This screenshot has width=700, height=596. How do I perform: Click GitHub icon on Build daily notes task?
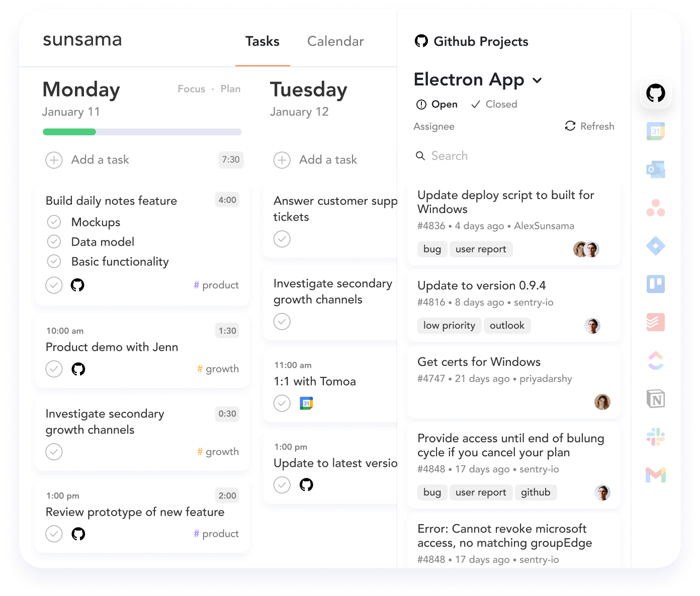click(77, 285)
